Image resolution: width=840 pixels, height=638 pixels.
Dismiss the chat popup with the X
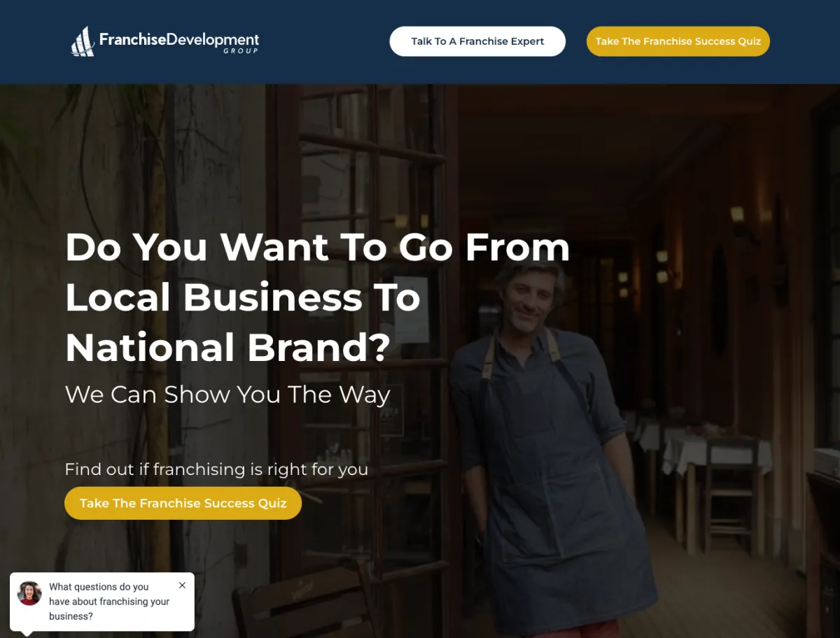tap(182, 585)
